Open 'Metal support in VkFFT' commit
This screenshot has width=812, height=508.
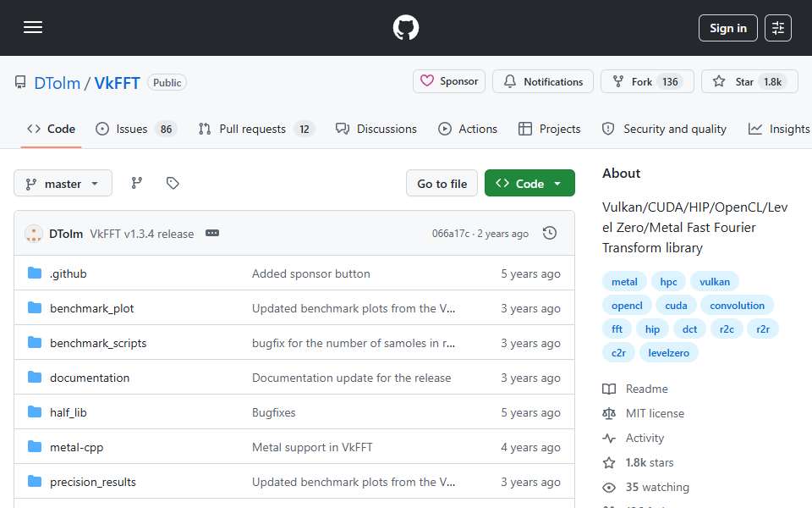(312, 447)
